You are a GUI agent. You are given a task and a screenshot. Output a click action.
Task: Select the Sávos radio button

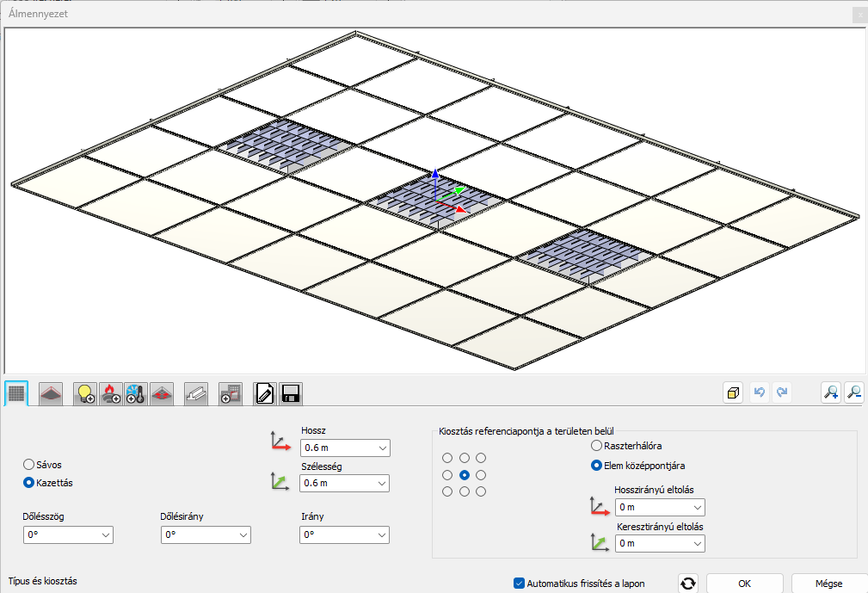coord(29,464)
